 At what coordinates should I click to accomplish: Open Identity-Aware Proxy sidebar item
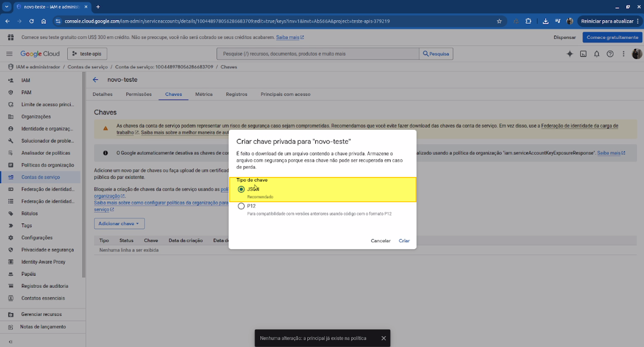[x=41, y=262]
